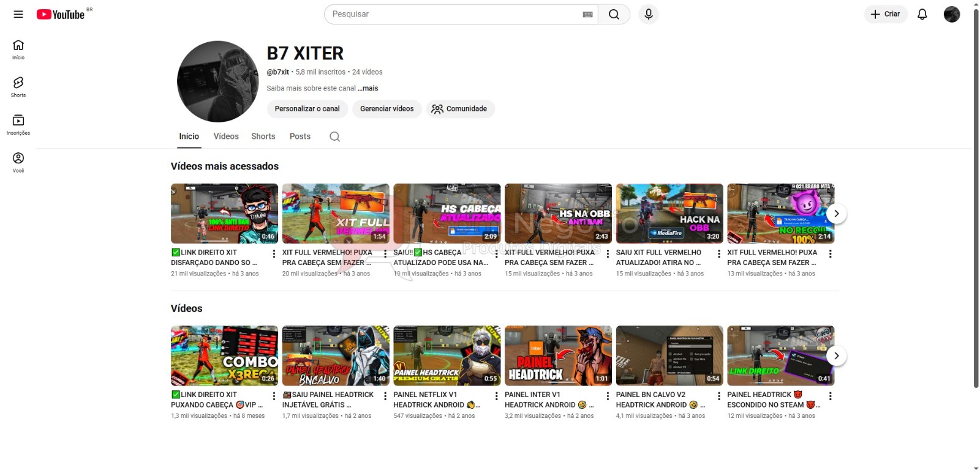This screenshot has height=473, width=980.
Task: Play NO RECOIL 100% thumbnail 2:14
Action: [780, 214]
